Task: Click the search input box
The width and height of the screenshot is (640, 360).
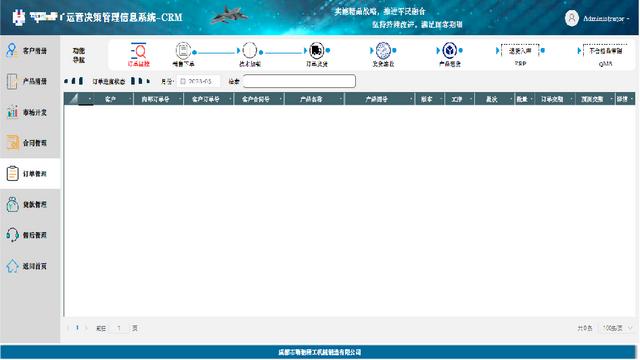Action: pyautogui.click(x=299, y=81)
